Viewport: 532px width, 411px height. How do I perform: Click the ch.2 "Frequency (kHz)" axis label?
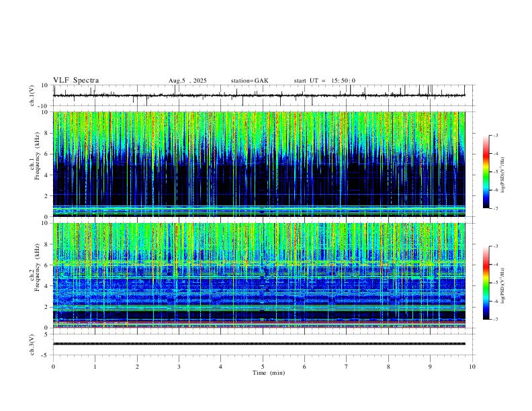point(37,267)
